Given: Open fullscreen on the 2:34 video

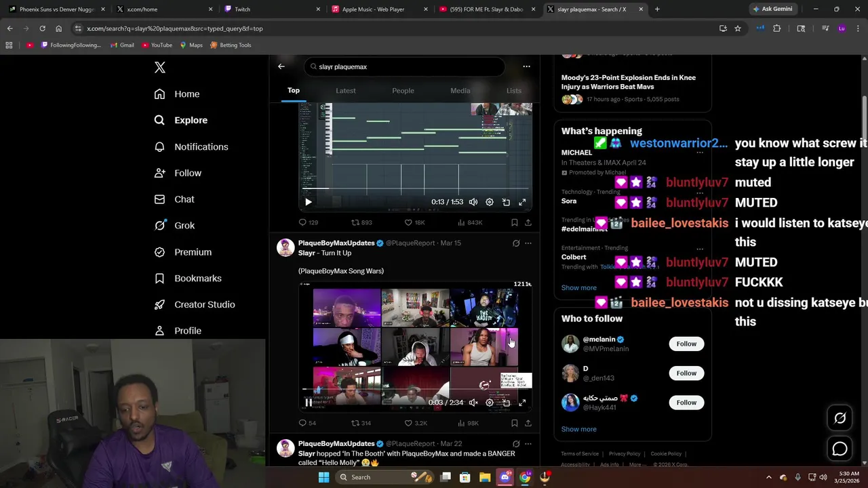Looking at the screenshot, I should pyautogui.click(x=522, y=403).
